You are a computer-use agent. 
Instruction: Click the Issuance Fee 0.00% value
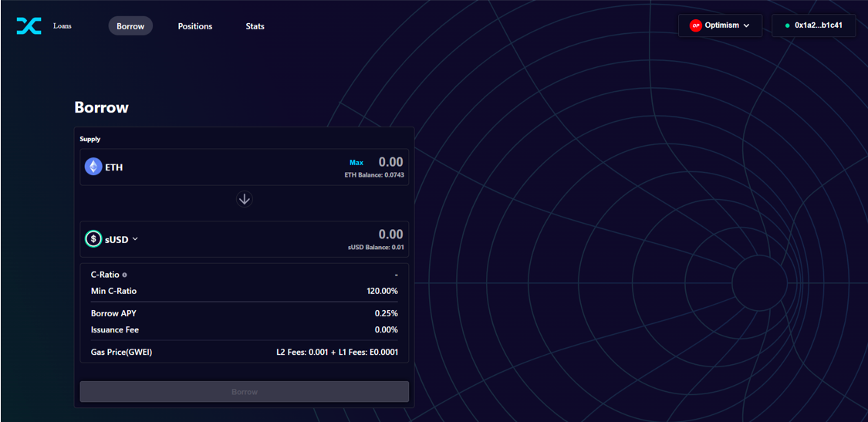pyautogui.click(x=387, y=330)
